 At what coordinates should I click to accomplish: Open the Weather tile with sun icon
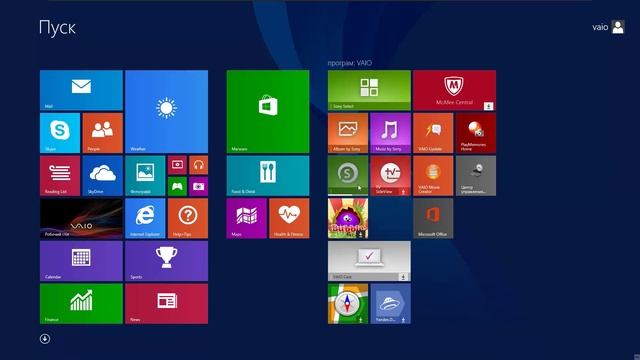[x=167, y=111]
